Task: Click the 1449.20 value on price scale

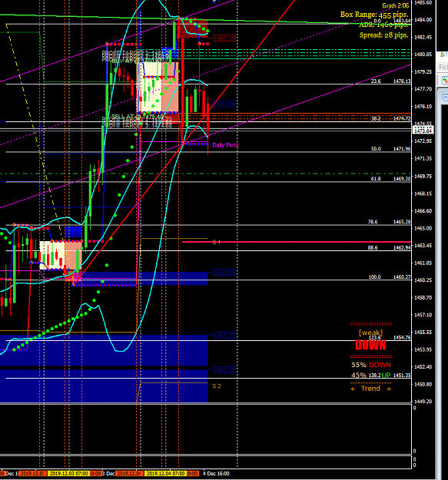Action: (x=423, y=402)
